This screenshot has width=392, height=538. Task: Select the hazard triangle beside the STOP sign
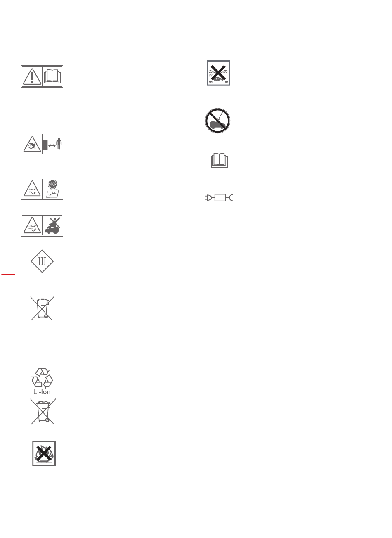32,189
